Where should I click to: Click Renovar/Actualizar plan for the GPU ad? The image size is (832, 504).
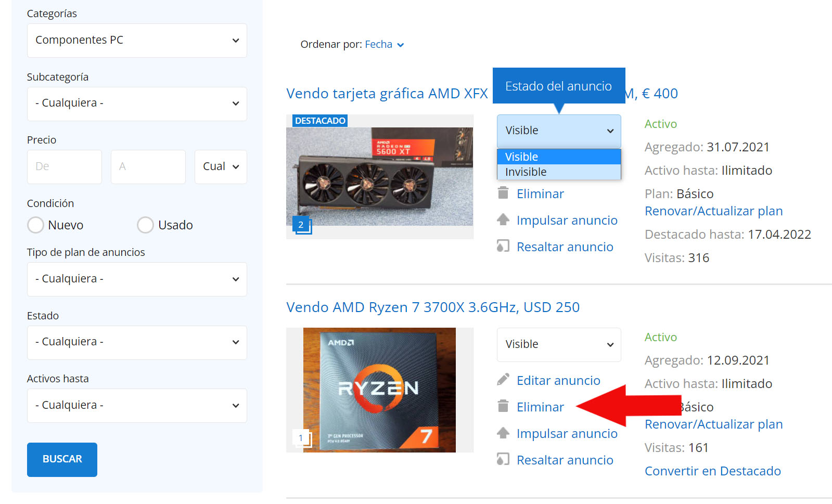pyautogui.click(x=713, y=211)
